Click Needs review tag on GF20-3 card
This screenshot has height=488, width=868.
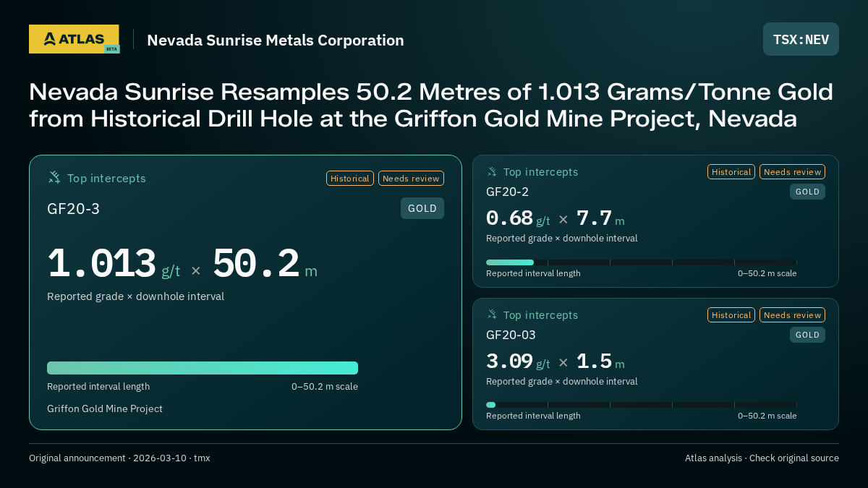(x=411, y=178)
